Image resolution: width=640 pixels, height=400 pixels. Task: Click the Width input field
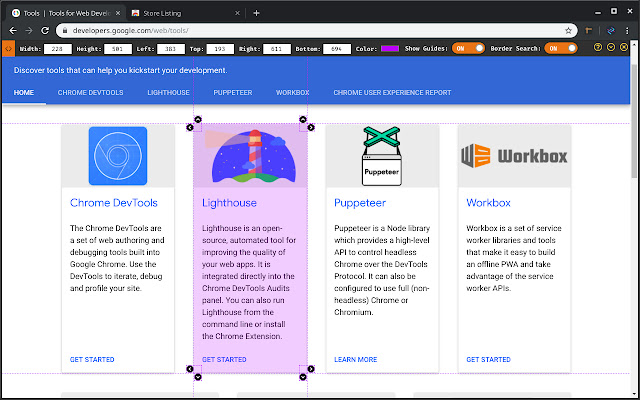tap(58, 47)
